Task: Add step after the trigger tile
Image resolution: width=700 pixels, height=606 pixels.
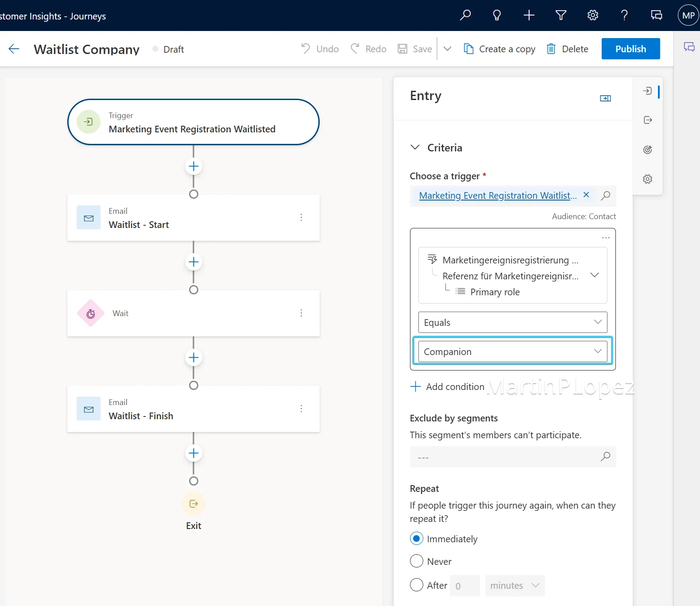Action: point(193,166)
